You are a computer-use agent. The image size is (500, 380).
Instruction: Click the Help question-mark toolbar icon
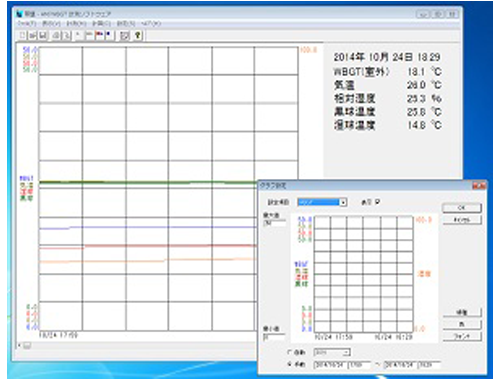click(138, 35)
